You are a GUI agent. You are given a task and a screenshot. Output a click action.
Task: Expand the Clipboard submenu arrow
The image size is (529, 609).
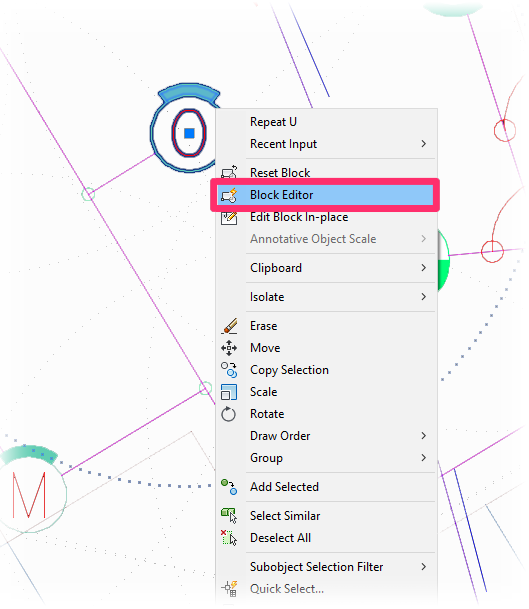click(424, 268)
